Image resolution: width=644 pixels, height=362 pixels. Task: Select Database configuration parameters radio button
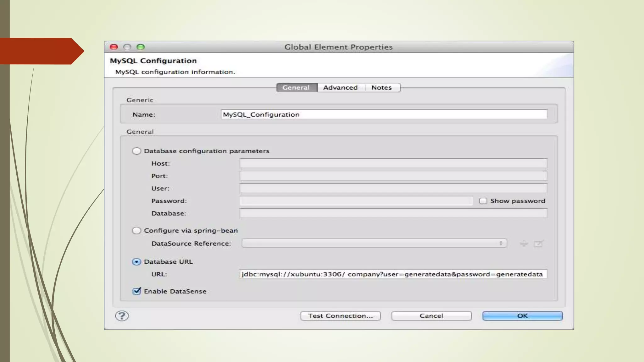pyautogui.click(x=136, y=151)
